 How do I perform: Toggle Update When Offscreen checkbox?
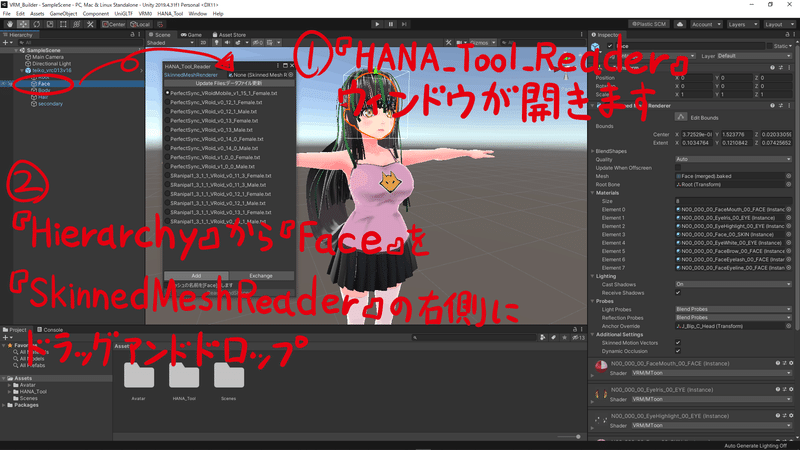(678, 168)
